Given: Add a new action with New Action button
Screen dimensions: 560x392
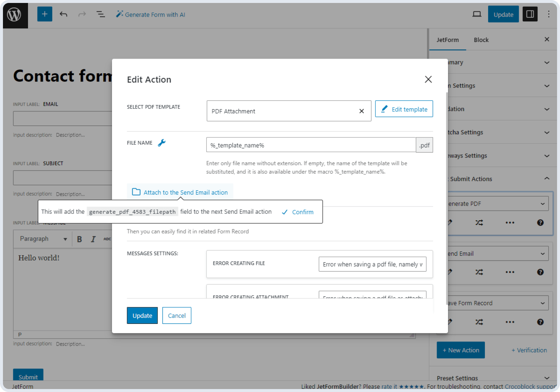Looking at the screenshot, I should [x=461, y=350].
